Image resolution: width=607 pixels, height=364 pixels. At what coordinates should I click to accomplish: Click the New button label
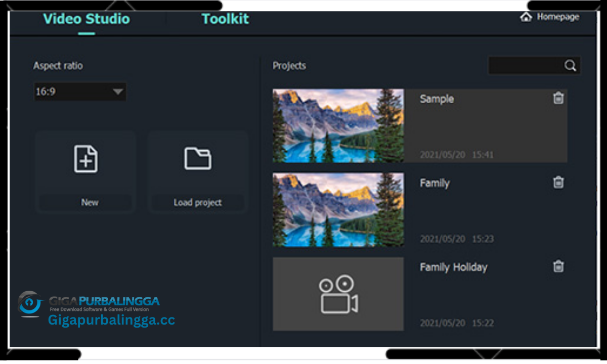pos(90,203)
